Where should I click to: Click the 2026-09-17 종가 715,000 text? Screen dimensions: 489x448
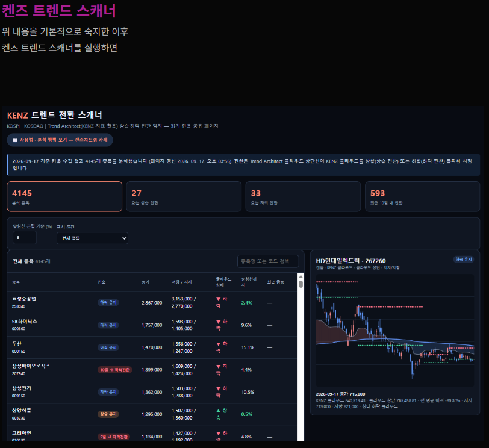341,394
